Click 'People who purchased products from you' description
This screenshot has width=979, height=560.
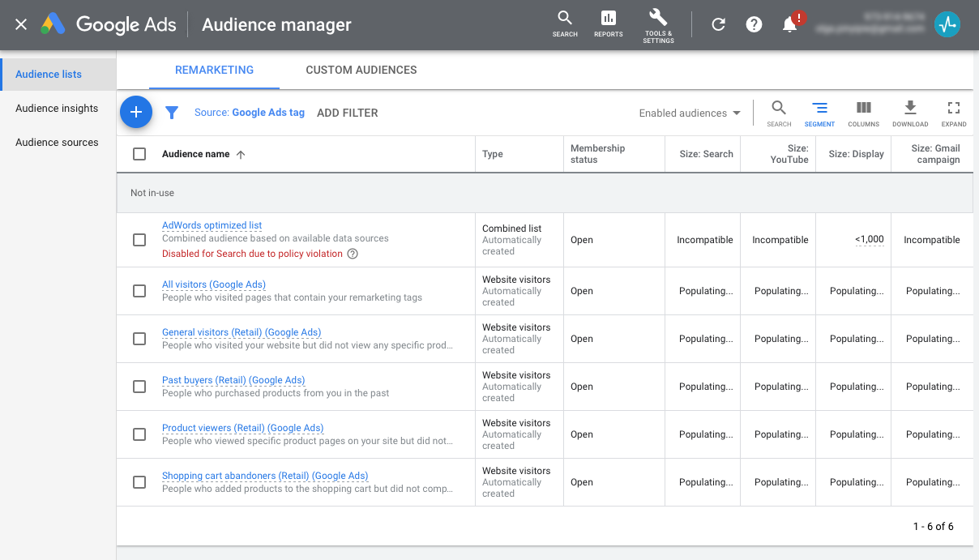click(276, 393)
